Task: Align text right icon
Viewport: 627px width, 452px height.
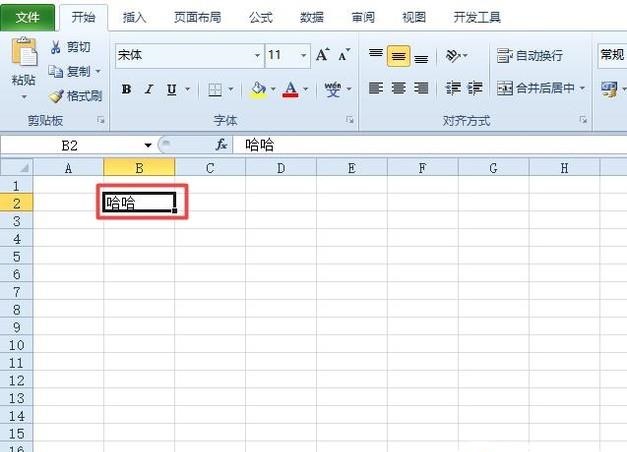Action: [x=421, y=88]
